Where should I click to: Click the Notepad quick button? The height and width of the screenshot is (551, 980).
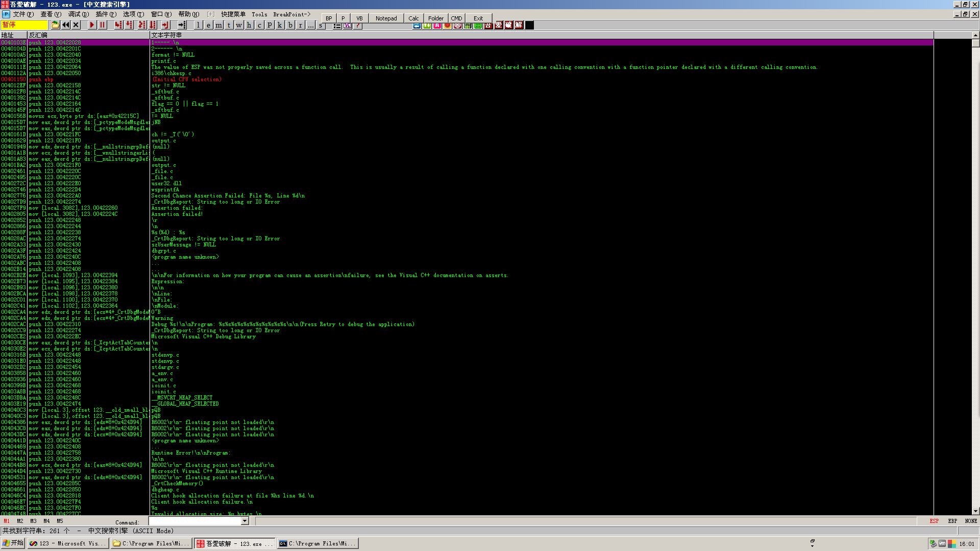pos(386,18)
